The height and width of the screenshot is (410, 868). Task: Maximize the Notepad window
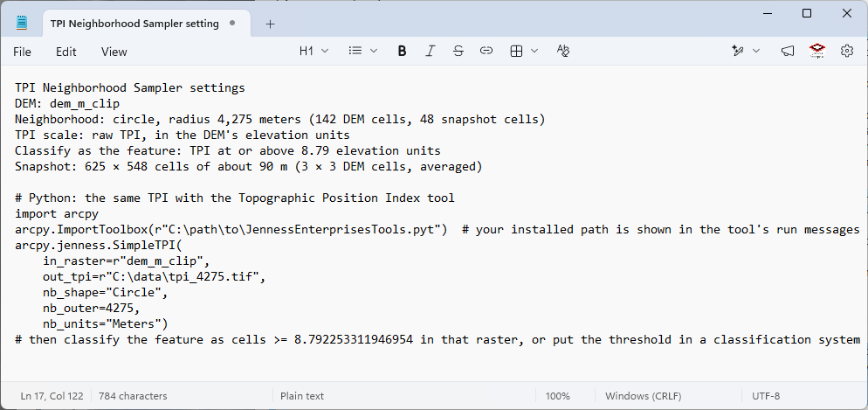click(x=807, y=13)
